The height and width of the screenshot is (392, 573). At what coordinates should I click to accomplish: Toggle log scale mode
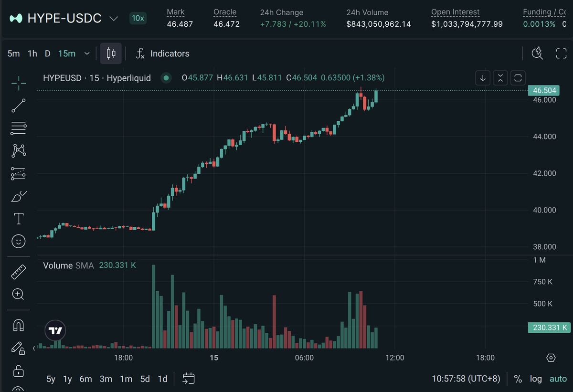(536, 379)
